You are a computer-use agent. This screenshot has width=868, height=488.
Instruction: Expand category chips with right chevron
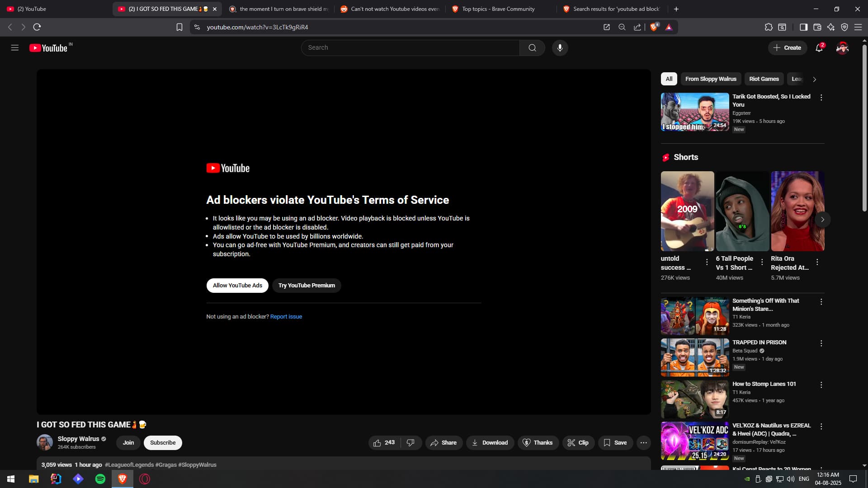pyautogui.click(x=815, y=79)
